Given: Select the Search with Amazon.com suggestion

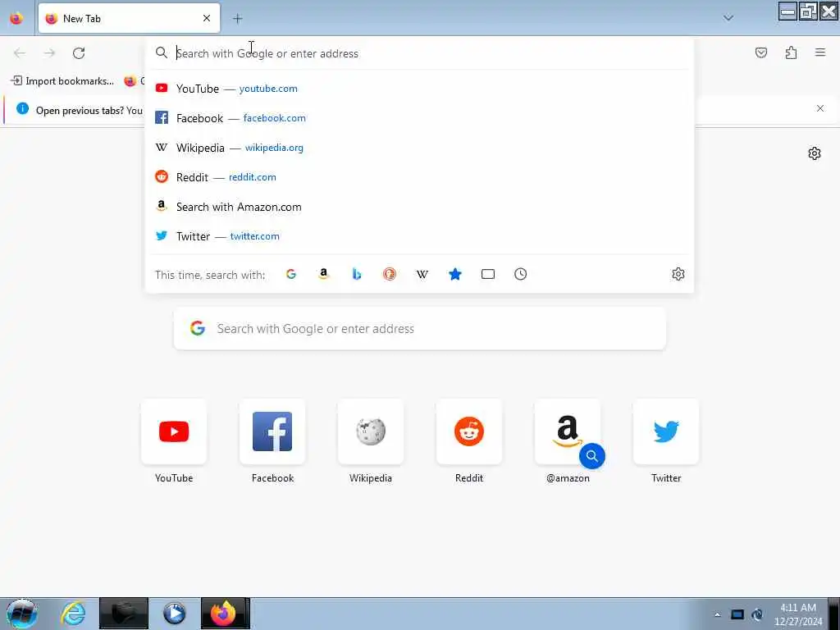Looking at the screenshot, I should click(419, 207).
